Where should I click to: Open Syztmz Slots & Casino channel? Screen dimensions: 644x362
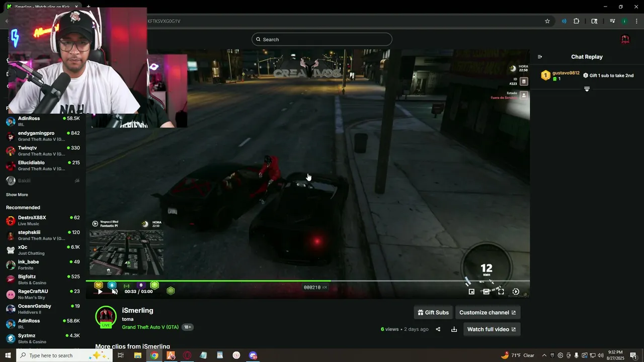pos(43,338)
